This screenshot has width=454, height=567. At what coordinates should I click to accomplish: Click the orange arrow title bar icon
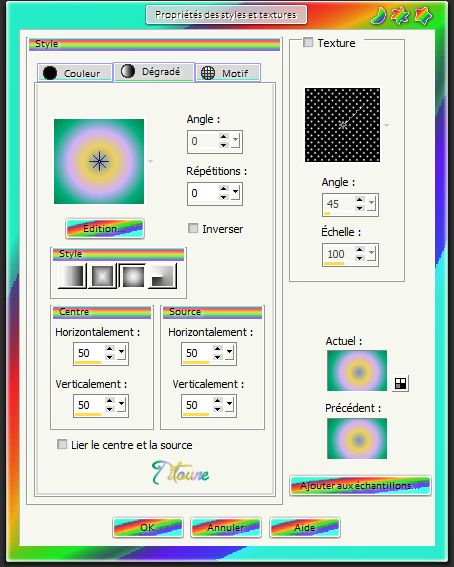click(423, 15)
